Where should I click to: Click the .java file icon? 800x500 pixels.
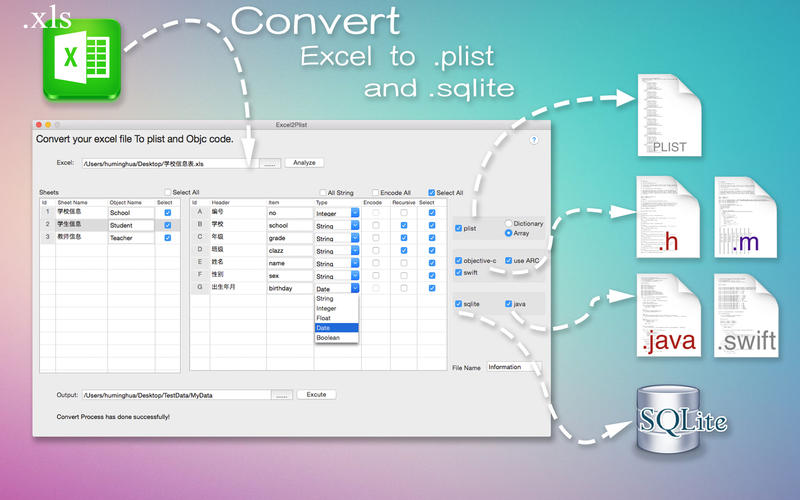pos(668,315)
